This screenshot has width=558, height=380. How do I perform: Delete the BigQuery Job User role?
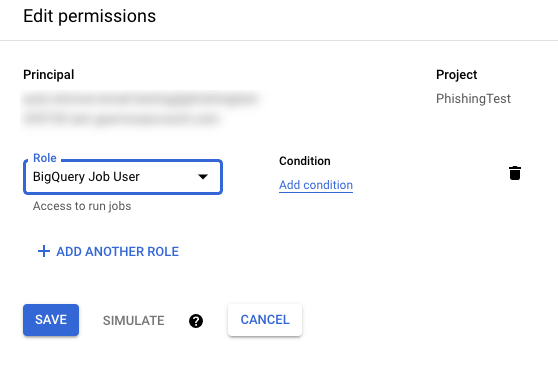click(x=515, y=173)
